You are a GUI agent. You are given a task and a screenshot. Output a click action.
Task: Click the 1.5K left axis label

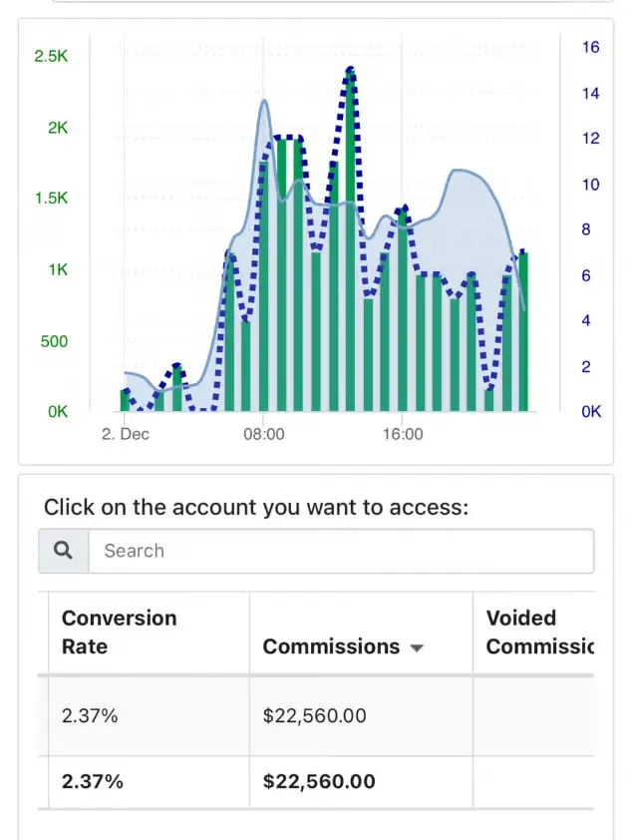pyautogui.click(x=51, y=199)
